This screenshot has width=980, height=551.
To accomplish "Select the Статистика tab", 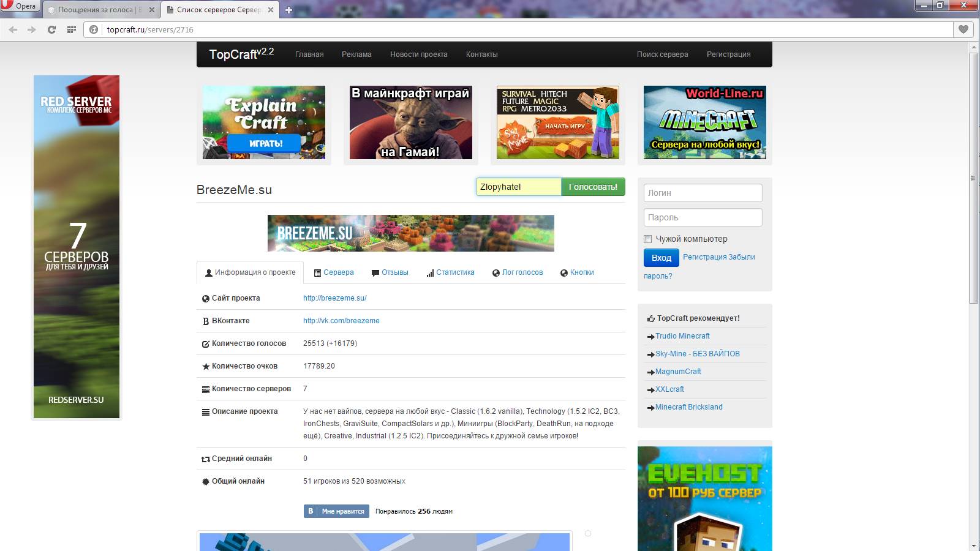I will [x=450, y=272].
